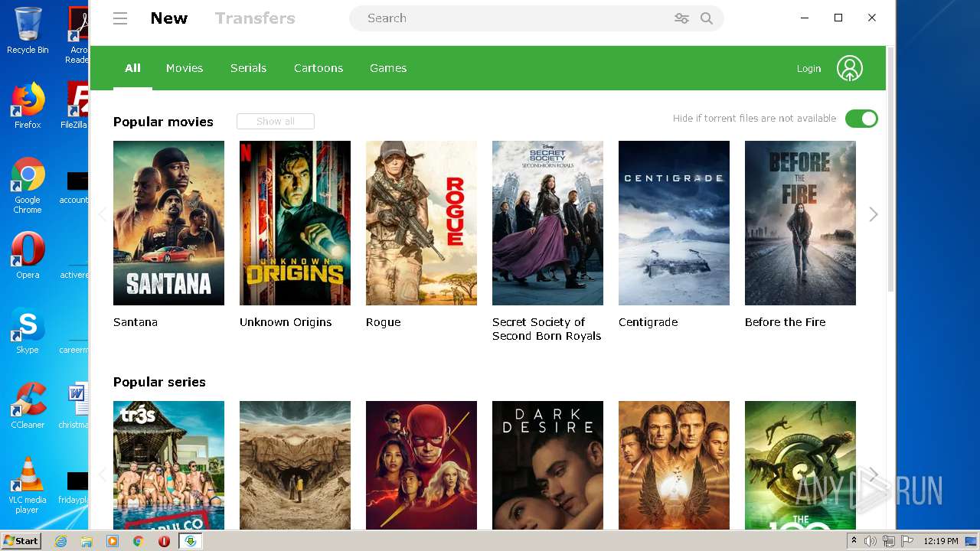Open CCleaner desktop shortcut
The image size is (980, 551).
[x=28, y=406]
